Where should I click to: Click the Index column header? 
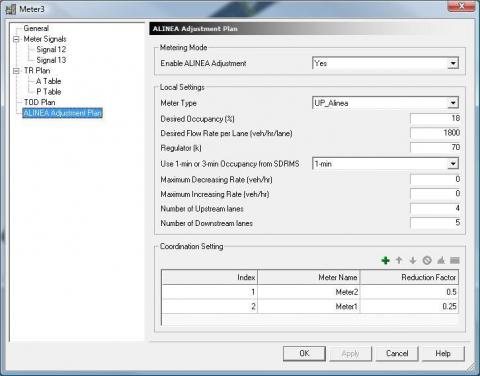coord(209,277)
